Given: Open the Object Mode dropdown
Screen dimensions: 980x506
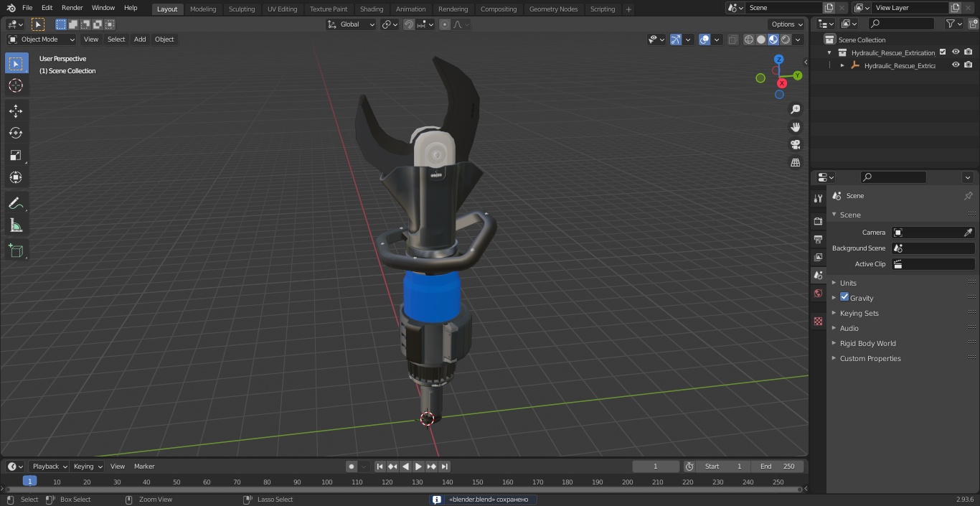Looking at the screenshot, I should point(42,39).
